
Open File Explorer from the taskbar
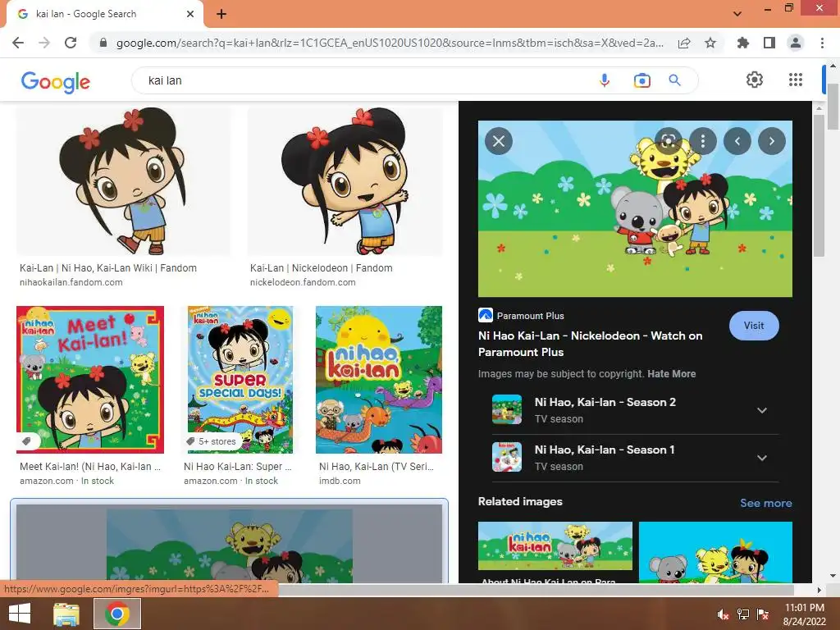coord(66,614)
